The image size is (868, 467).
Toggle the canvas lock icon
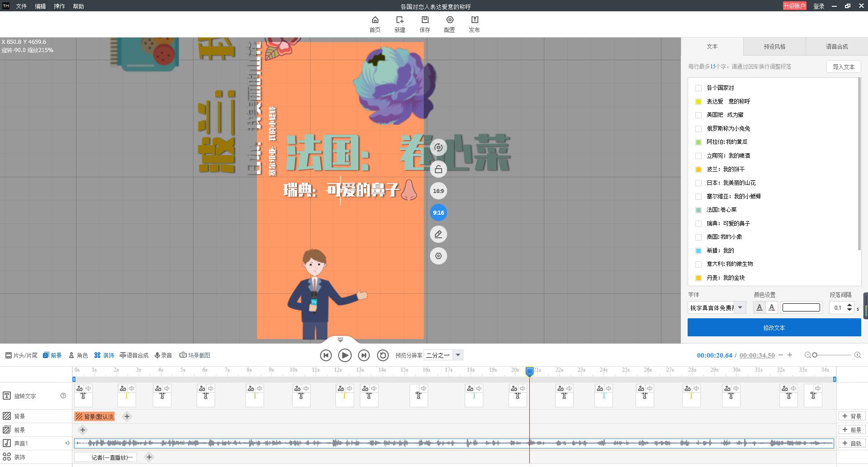[x=438, y=169]
